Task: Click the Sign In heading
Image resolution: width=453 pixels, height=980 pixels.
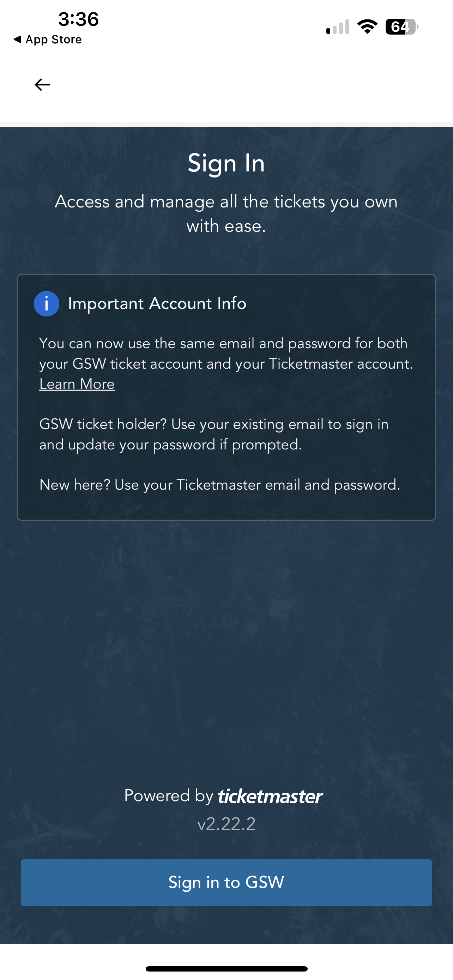Action: click(226, 164)
